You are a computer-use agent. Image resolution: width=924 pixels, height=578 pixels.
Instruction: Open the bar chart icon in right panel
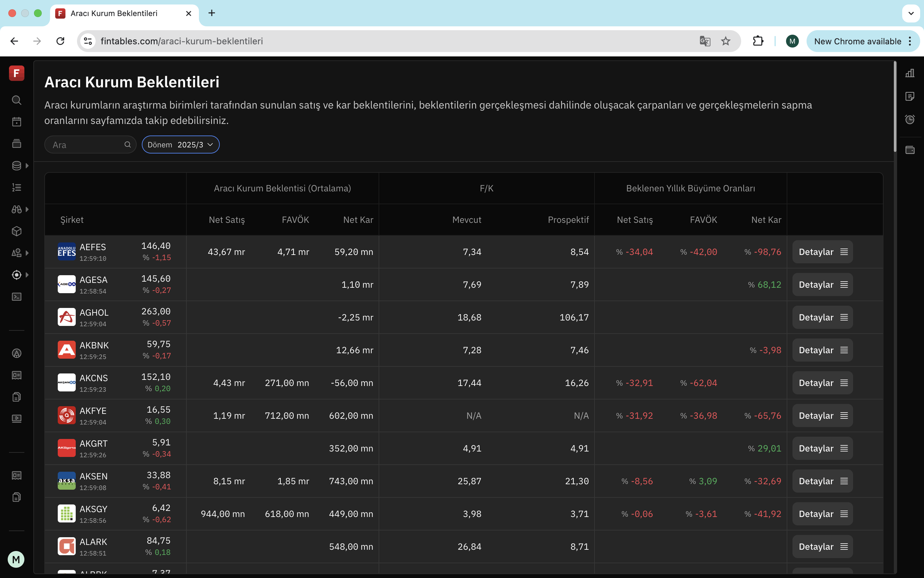[x=910, y=73]
